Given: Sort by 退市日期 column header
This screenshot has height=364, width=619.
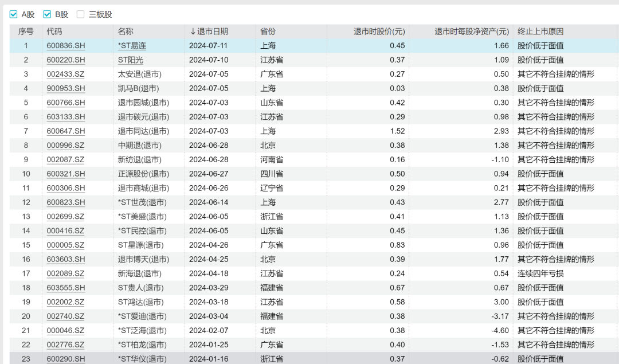Looking at the screenshot, I should [x=209, y=32].
